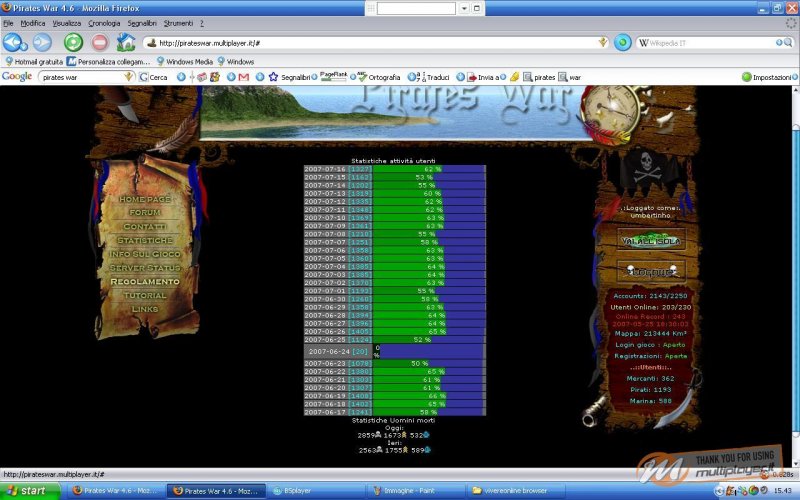Open the STATISTICHE link
The height and width of the screenshot is (500, 800).
(x=145, y=240)
